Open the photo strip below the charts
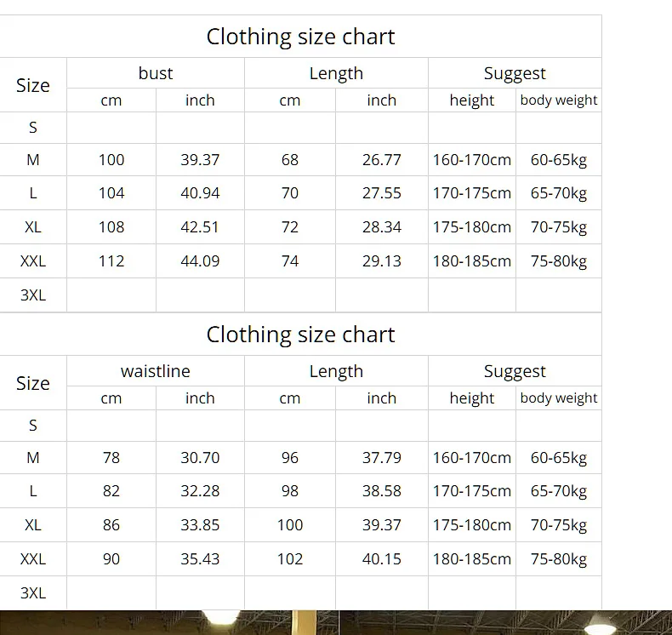The width and height of the screenshot is (672, 635). tap(336, 623)
